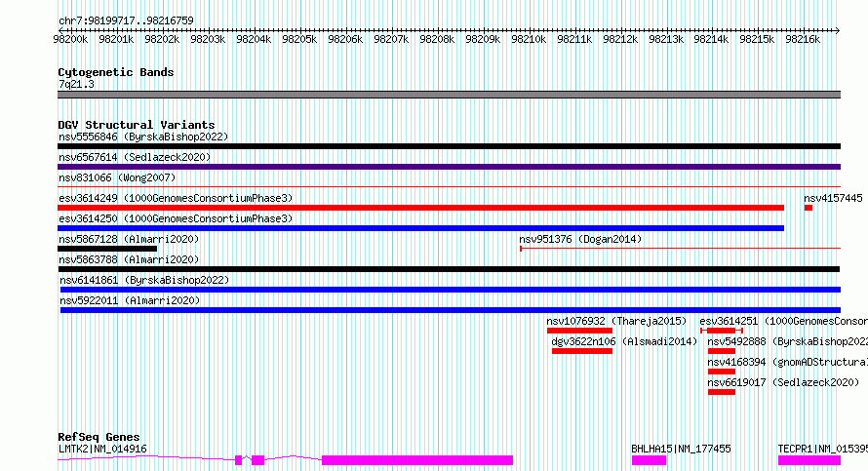
Task: Select the red esv3614249 variant bar
Action: (x=420, y=208)
